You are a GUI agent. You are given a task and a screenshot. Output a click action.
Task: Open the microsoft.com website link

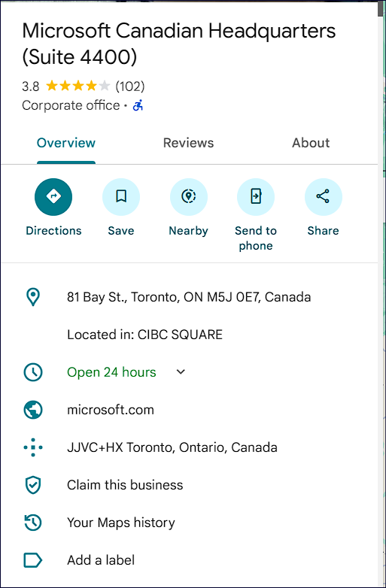coord(111,410)
